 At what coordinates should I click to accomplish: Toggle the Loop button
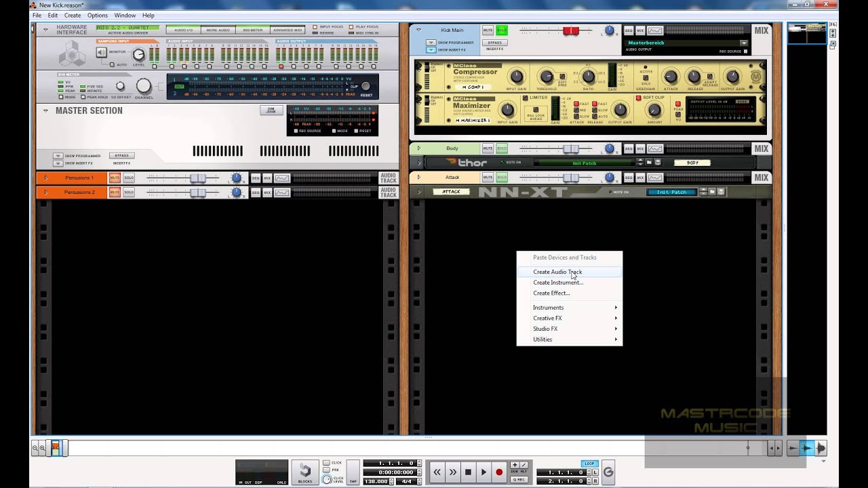(x=589, y=464)
